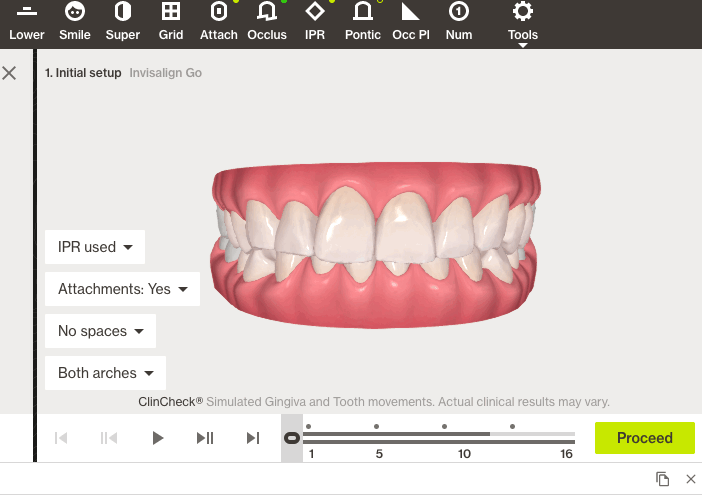
Task: Play the treatment animation
Action: (x=157, y=438)
